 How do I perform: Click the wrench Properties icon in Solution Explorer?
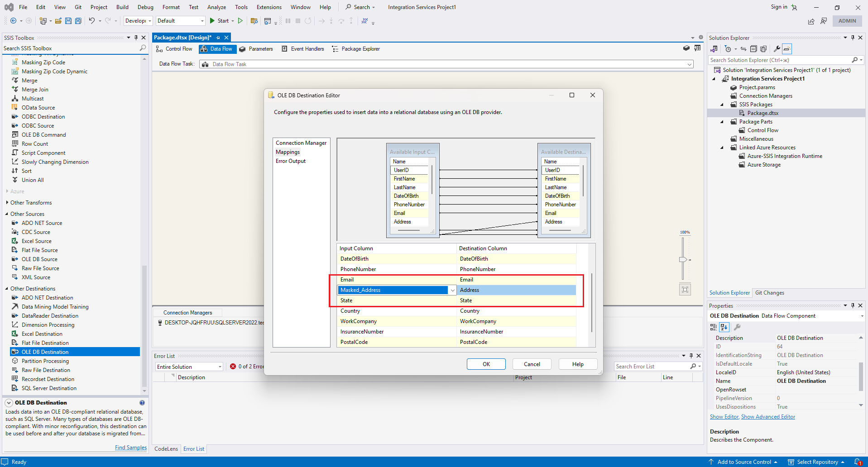(777, 49)
